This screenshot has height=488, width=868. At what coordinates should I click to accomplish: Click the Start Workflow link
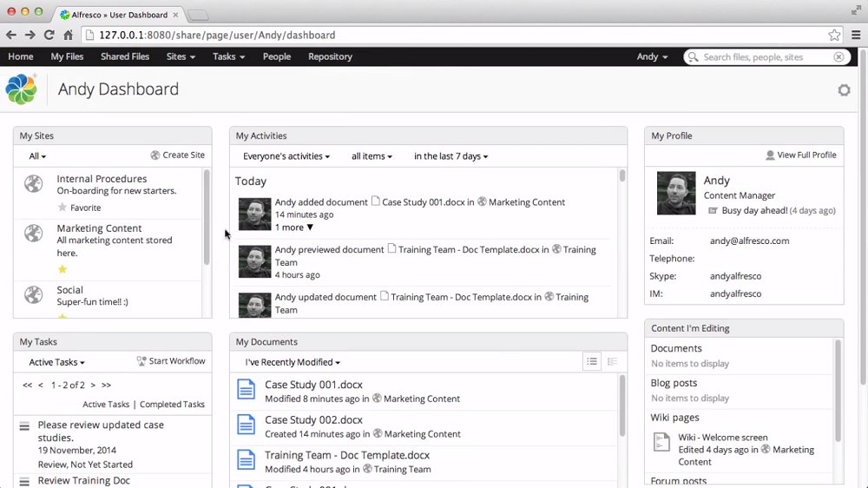(171, 361)
